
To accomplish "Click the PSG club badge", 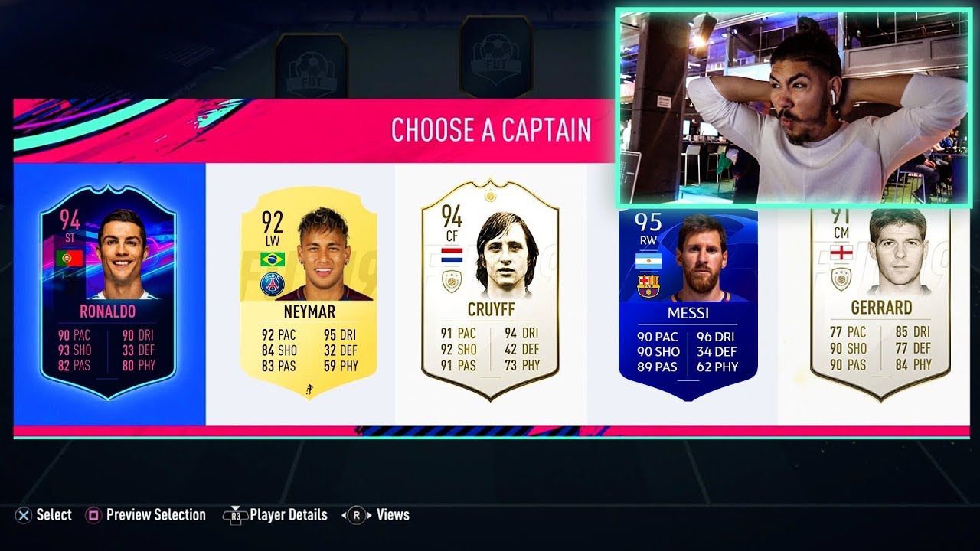I will click(x=272, y=285).
